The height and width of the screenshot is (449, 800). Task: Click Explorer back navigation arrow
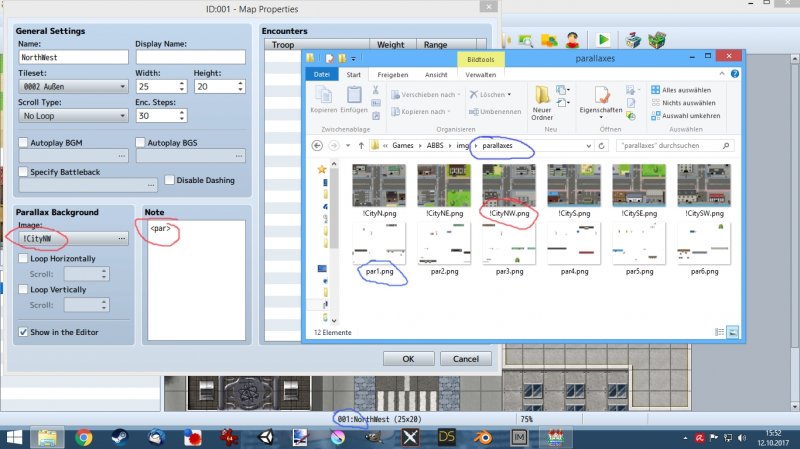click(317, 145)
